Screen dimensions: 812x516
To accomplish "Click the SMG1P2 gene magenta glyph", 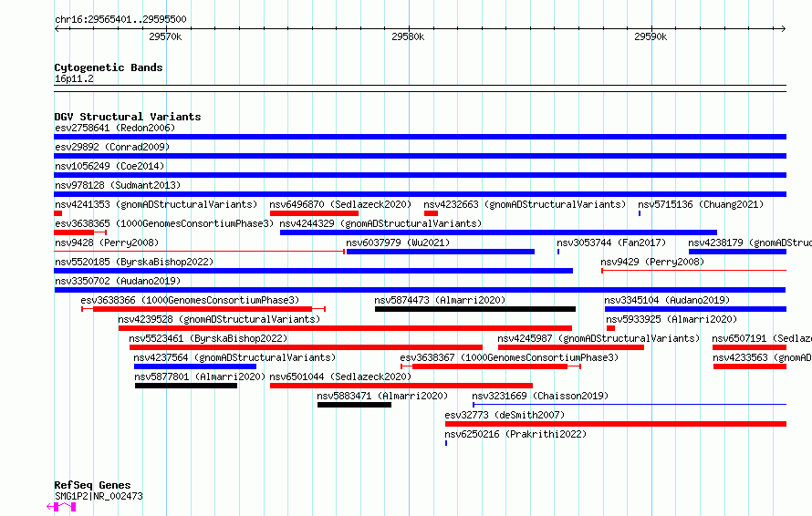I will [x=62, y=507].
